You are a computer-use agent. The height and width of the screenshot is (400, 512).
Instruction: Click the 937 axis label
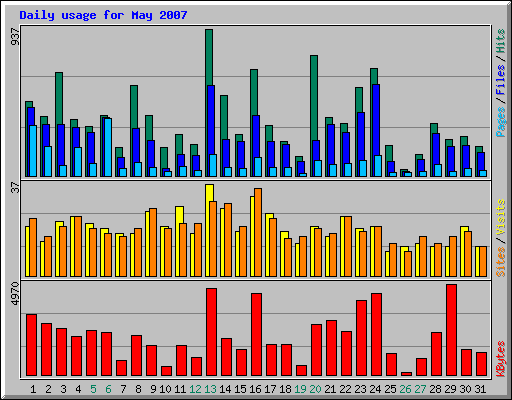click(x=15, y=37)
